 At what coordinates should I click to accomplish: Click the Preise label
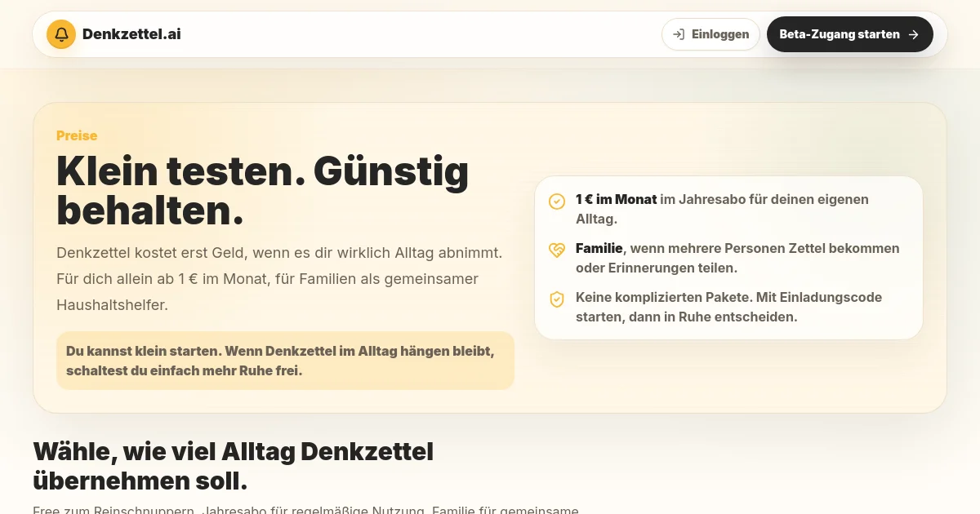click(77, 135)
